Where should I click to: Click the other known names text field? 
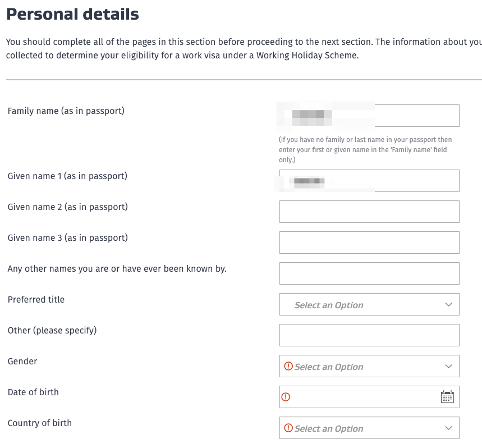click(x=369, y=273)
